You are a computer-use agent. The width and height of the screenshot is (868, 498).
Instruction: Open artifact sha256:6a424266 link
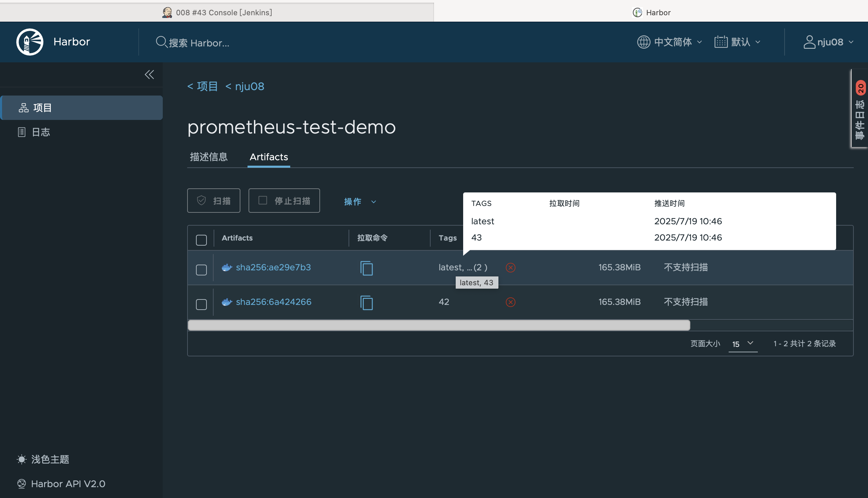tap(274, 302)
